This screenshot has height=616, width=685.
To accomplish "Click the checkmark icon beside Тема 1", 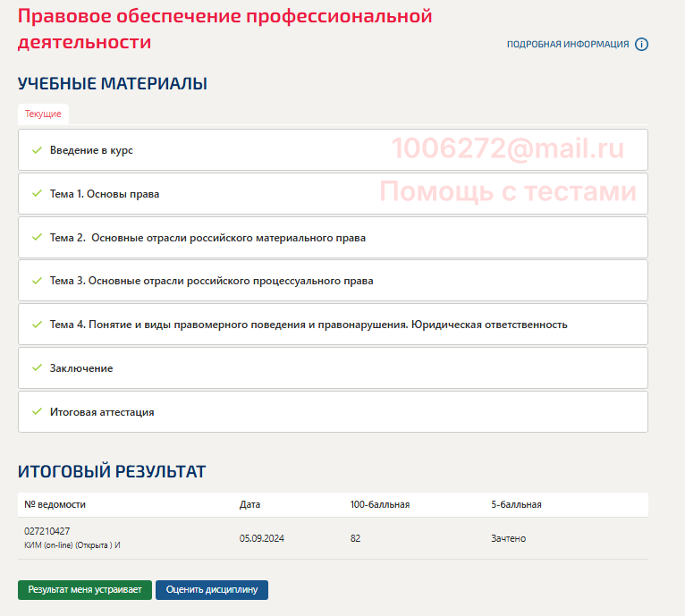I will coord(37,193).
